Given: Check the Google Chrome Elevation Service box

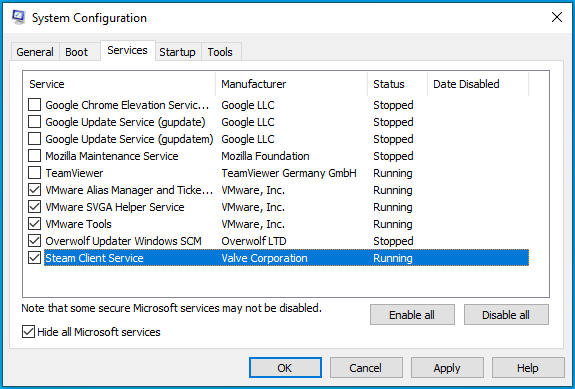Looking at the screenshot, I should click(34, 105).
